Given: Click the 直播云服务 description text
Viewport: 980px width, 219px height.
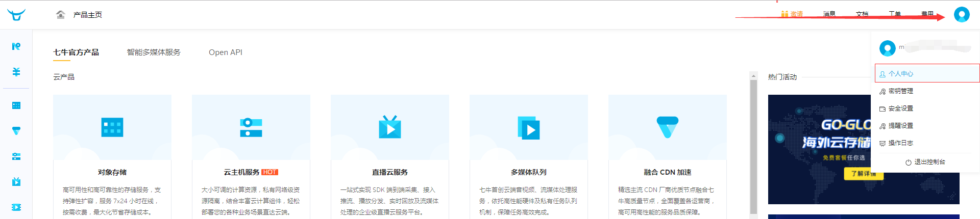Looking at the screenshot, I should tap(390, 201).
